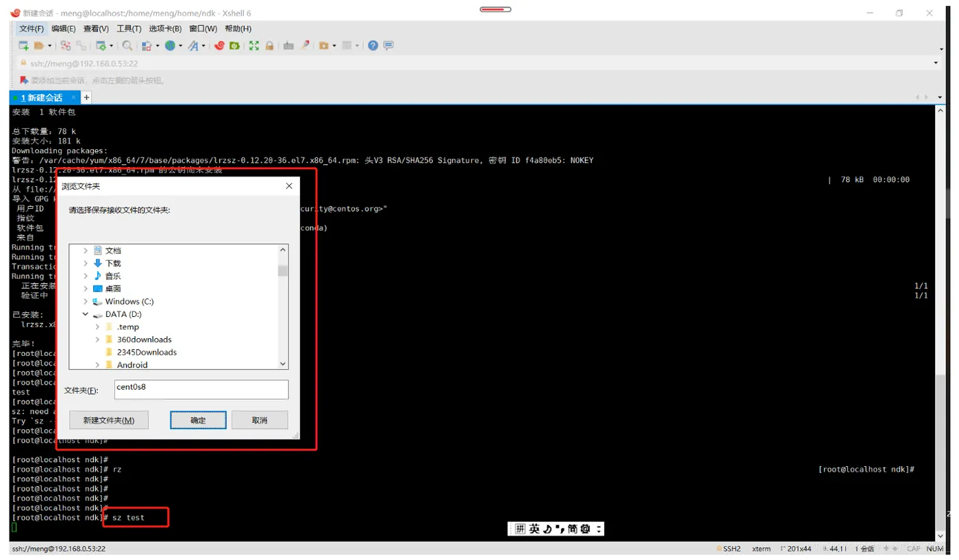This screenshot has width=959, height=560.
Task: Click the highlight pen toolbar icon
Action: [x=305, y=46]
